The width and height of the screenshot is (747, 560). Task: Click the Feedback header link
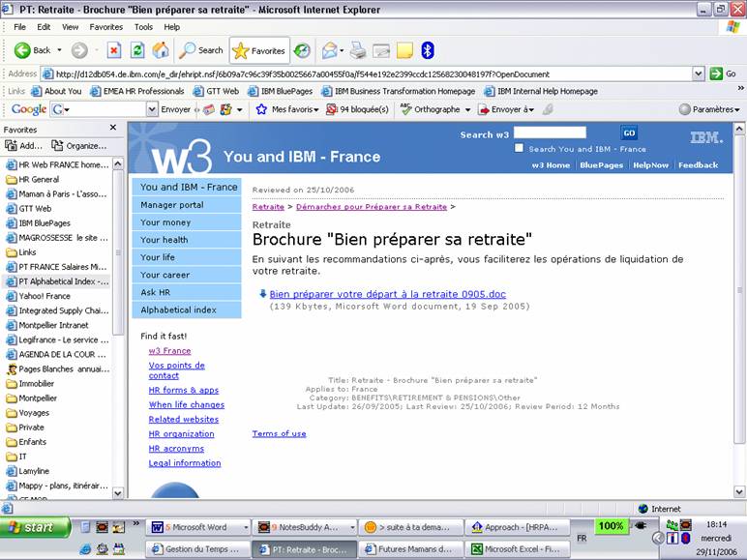pos(698,164)
